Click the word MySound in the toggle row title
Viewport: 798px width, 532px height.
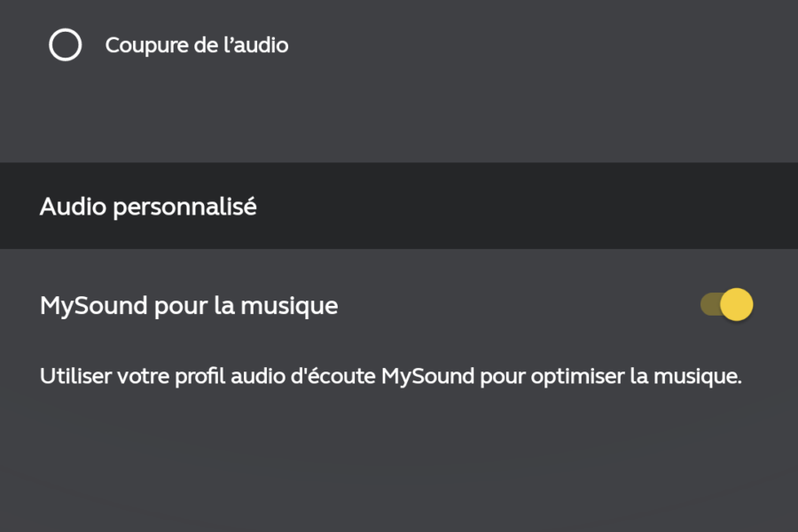[94, 307]
